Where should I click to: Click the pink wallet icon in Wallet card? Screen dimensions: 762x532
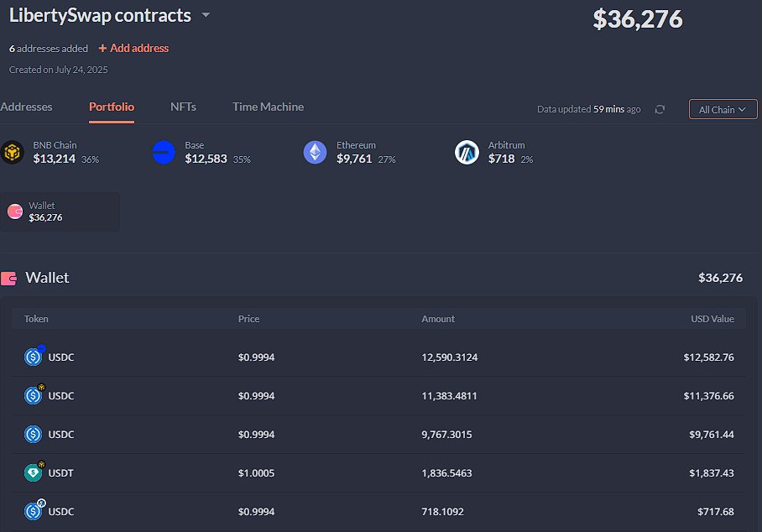(15, 211)
